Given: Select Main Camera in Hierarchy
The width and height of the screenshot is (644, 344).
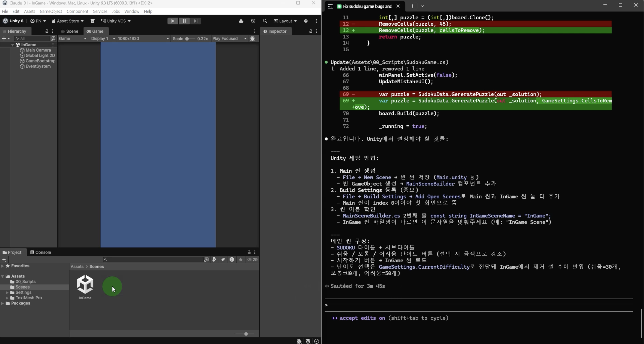Looking at the screenshot, I should coord(38,50).
